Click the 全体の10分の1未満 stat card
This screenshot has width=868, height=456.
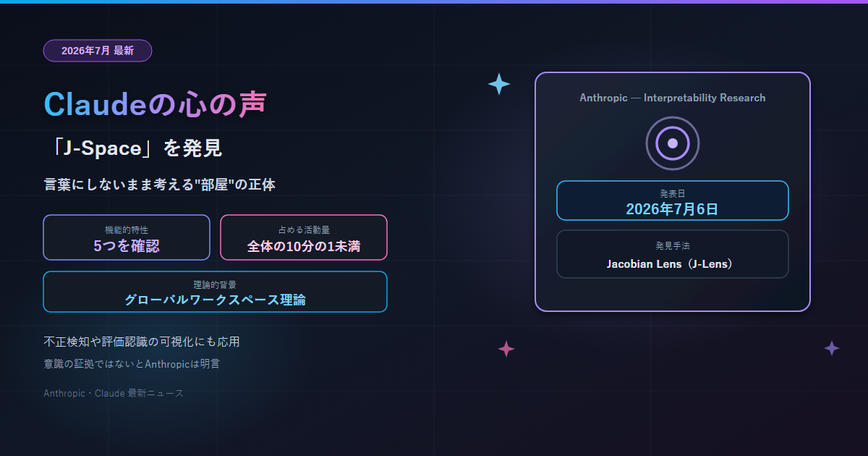click(304, 237)
